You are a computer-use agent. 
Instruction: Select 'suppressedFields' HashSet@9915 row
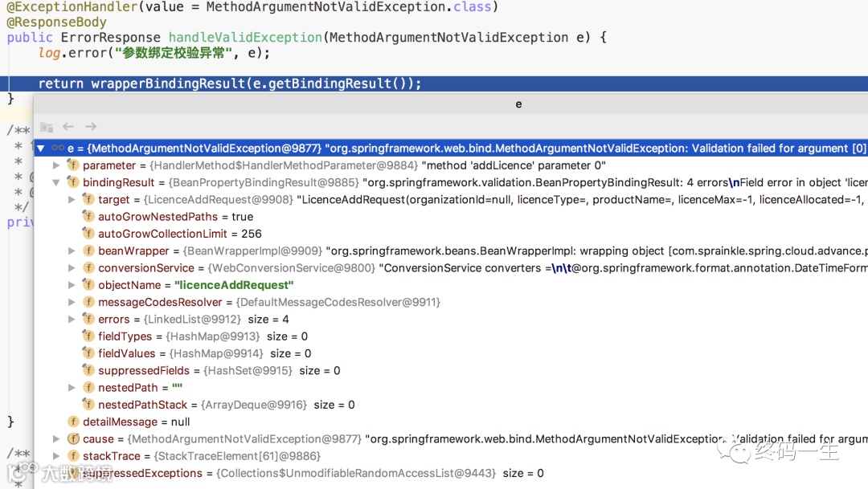(x=451, y=371)
